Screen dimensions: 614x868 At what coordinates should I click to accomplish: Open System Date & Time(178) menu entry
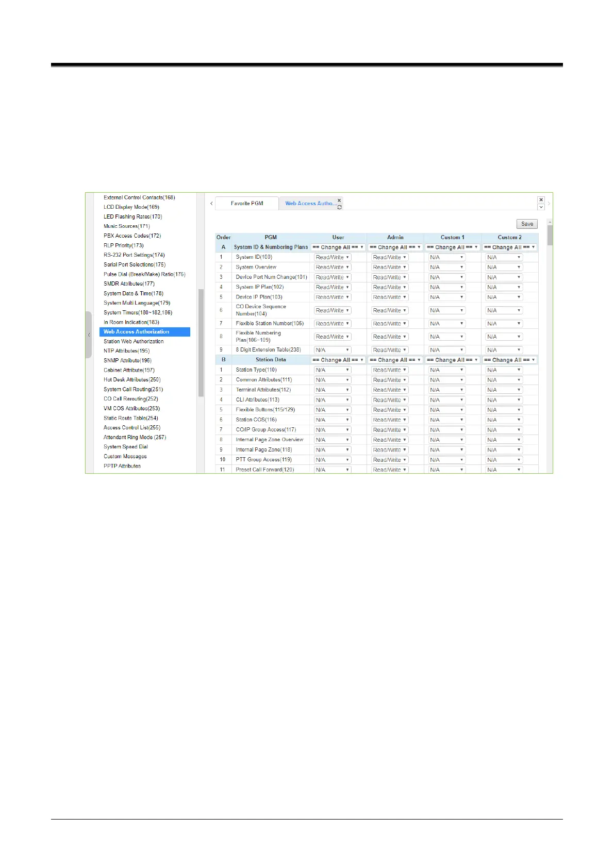[x=134, y=293]
